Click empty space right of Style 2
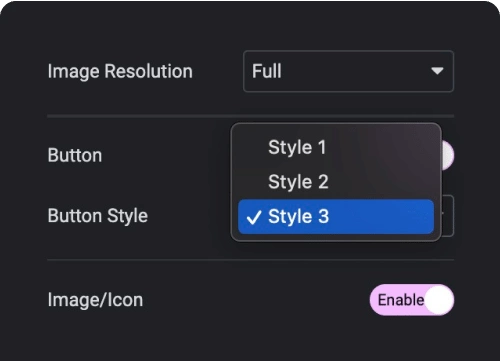This screenshot has width=500, height=361. click(382, 182)
